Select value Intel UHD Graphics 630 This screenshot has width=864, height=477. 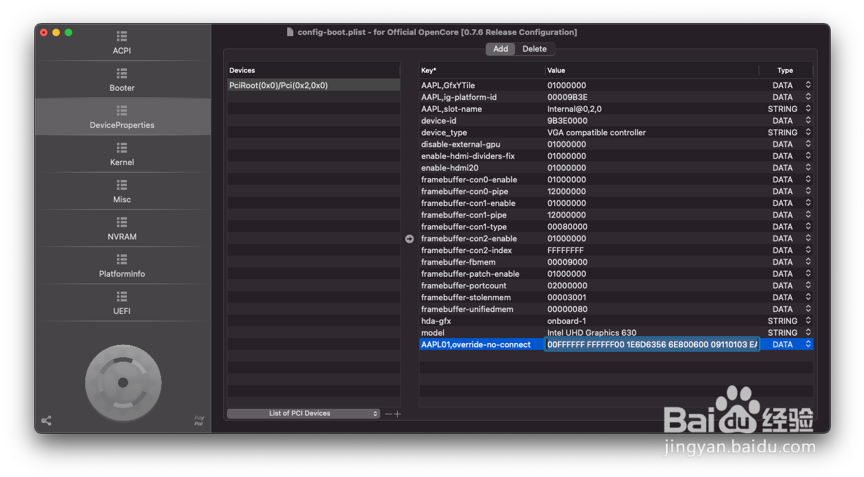pos(591,333)
